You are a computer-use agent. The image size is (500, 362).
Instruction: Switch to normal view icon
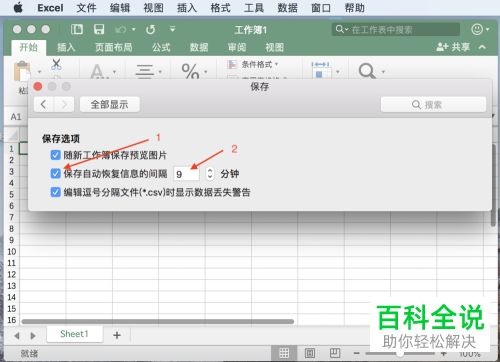284,353
